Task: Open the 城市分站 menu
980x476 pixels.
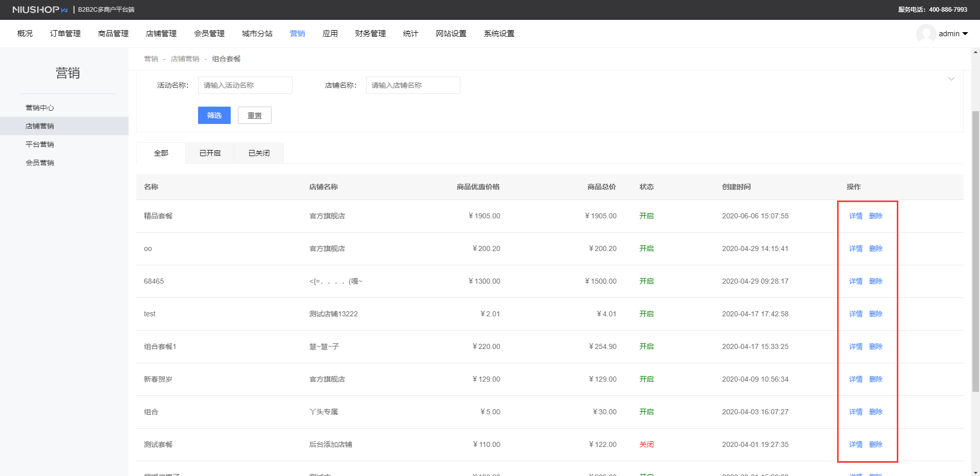Action: (257, 34)
